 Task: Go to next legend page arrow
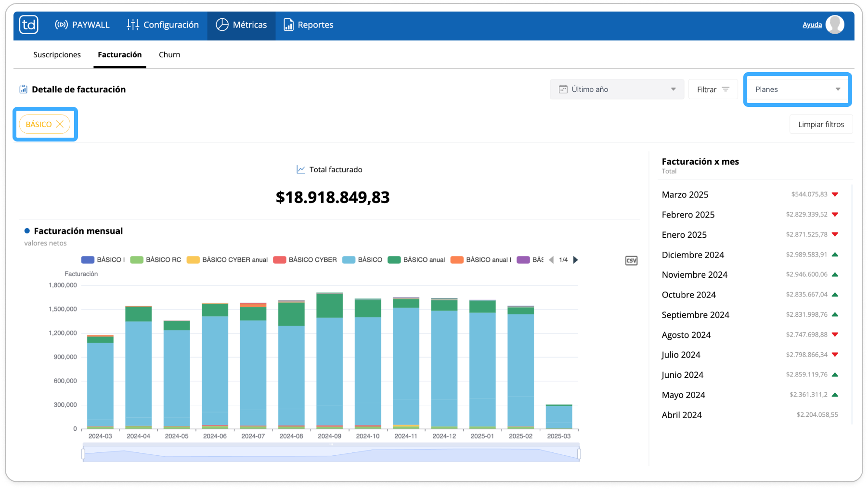[x=575, y=260]
